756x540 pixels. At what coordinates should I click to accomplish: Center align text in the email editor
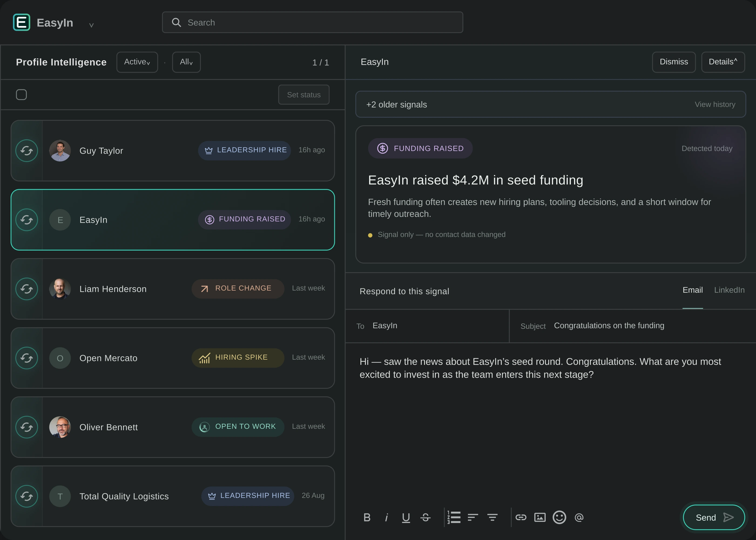(x=492, y=517)
